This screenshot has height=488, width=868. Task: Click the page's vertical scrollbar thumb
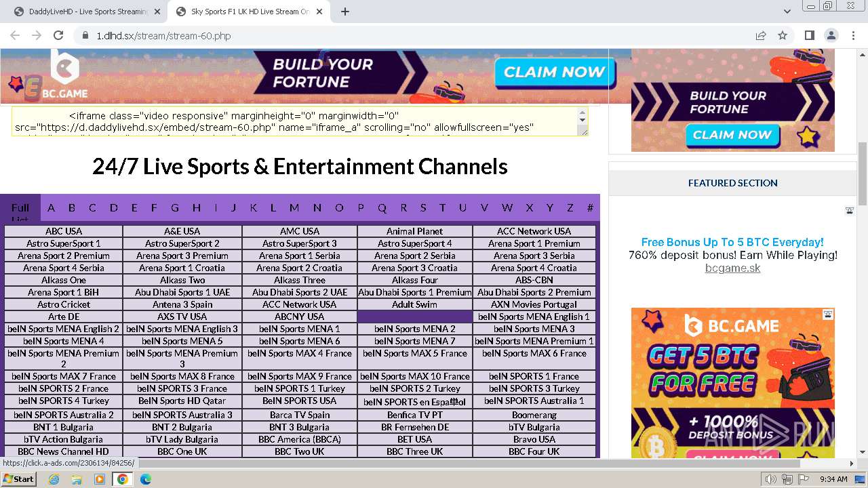click(x=863, y=174)
